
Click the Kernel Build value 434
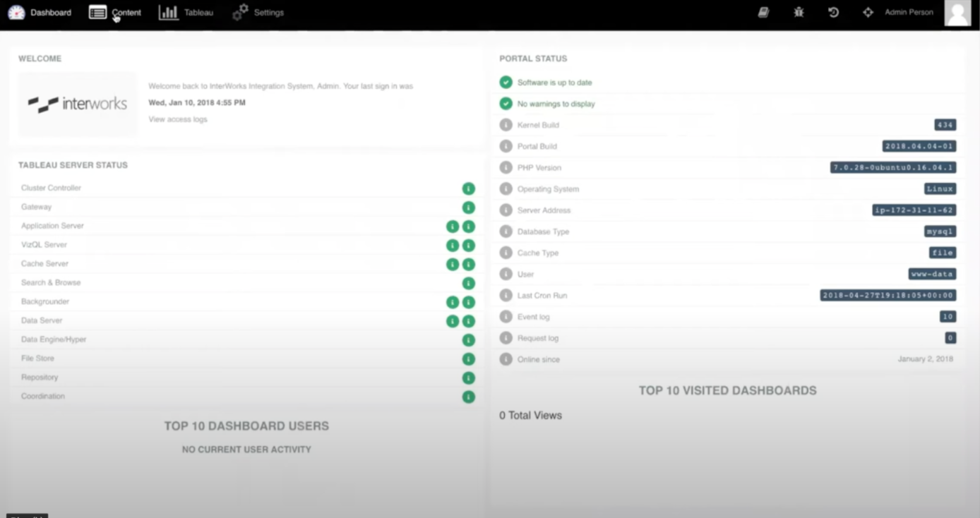point(945,125)
